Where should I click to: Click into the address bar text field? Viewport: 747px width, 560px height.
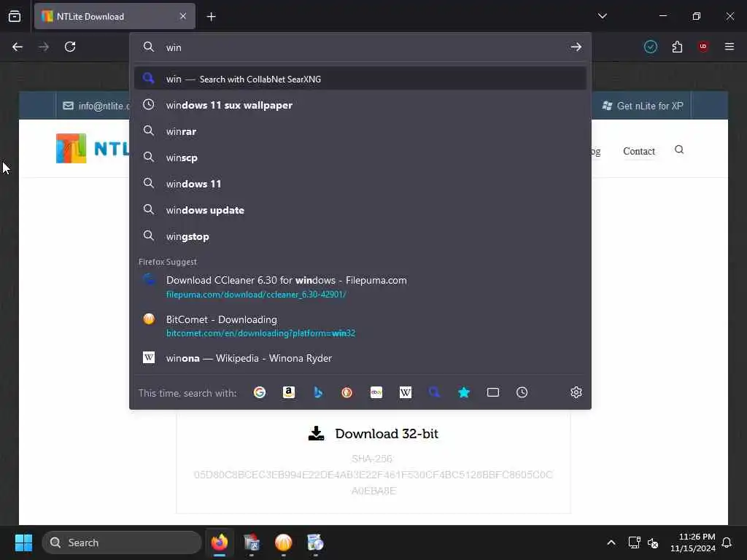(365, 47)
